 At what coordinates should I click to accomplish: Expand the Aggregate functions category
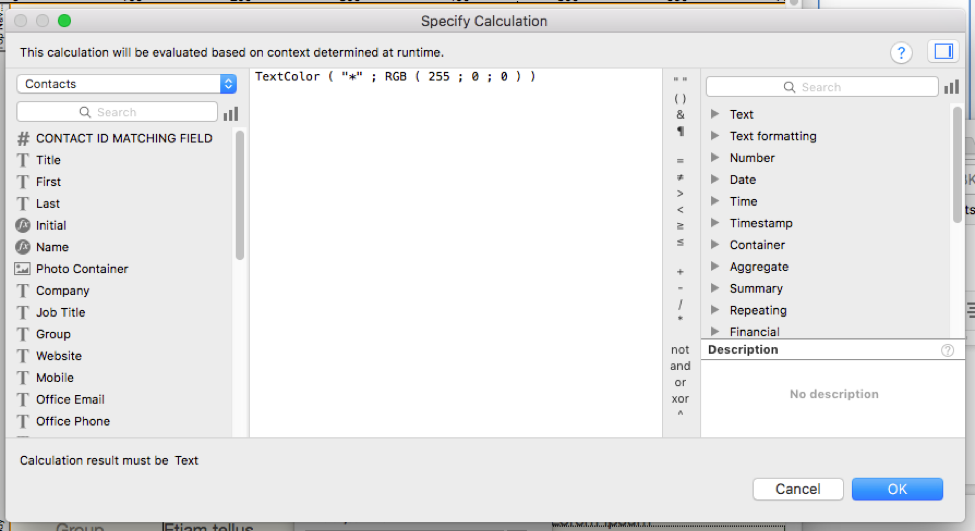pos(715,266)
